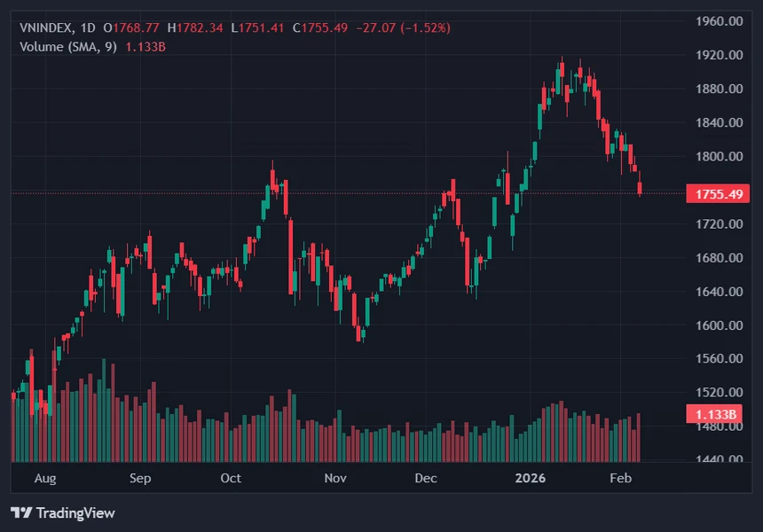Image resolution: width=763 pixels, height=532 pixels.
Task: Click the 2026 label on time axis
Action: click(531, 479)
